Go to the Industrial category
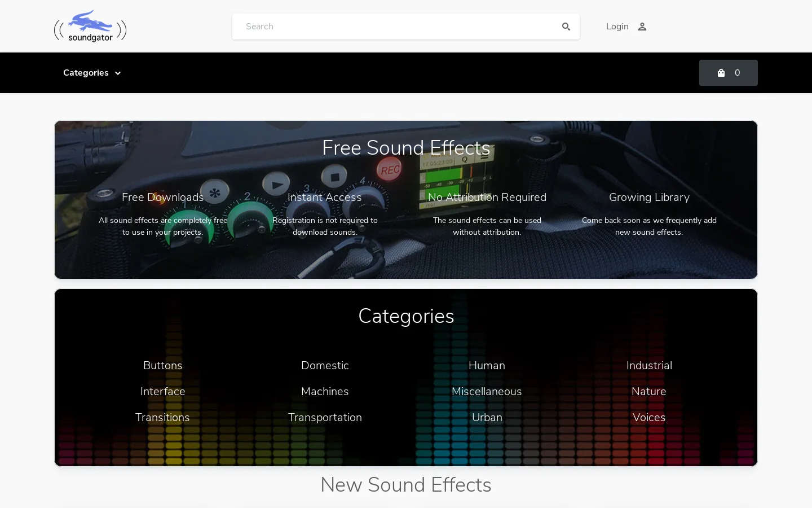812x508 pixels. pyautogui.click(x=649, y=365)
